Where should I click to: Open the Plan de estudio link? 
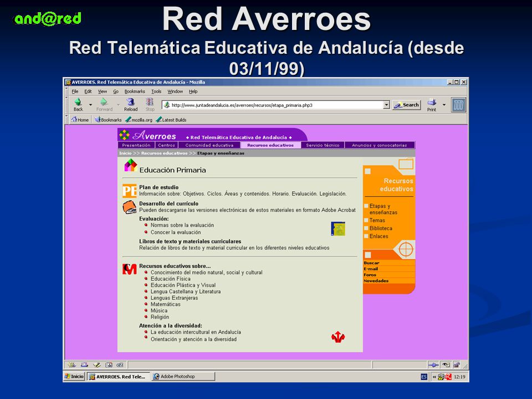(x=159, y=187)
